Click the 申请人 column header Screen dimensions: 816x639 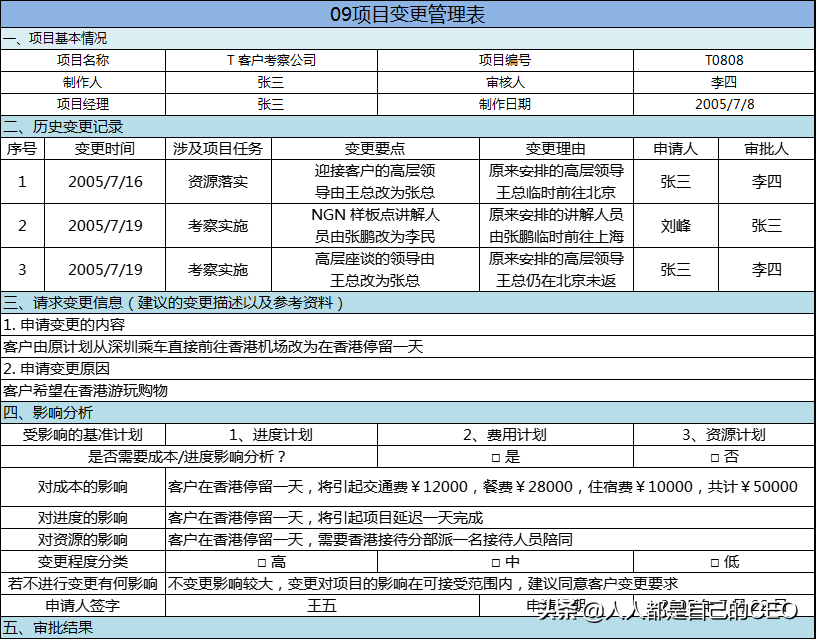coord(675,149)
